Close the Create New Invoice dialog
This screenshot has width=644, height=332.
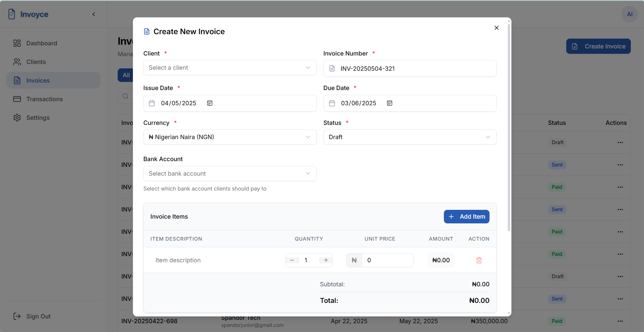click(496, 28)
